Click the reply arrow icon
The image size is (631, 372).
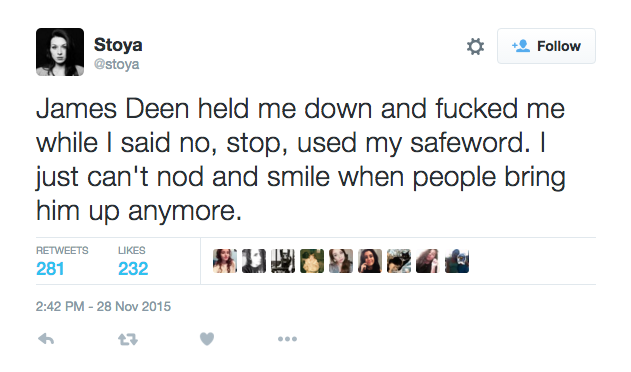[46, 339]
